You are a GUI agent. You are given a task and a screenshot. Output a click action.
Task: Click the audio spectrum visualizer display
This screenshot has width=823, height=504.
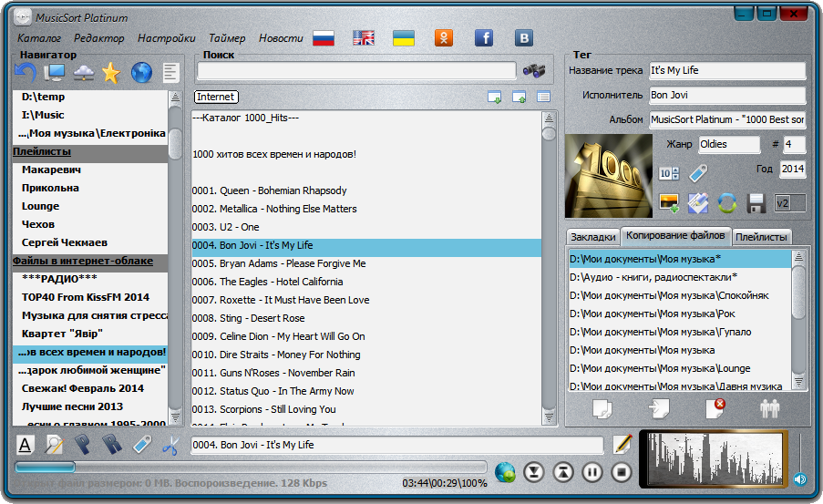714,459
